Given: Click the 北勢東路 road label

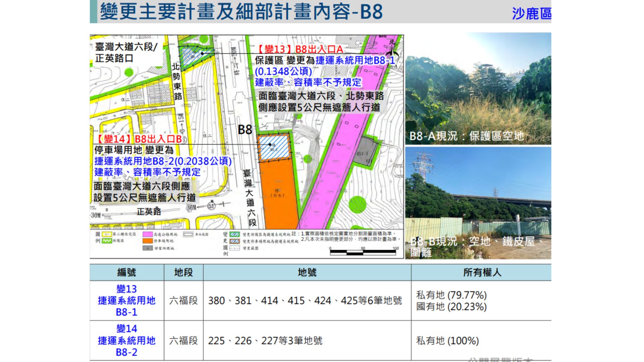Looking at the screenshot, I should pyautogui.click(x=177, y=82).
